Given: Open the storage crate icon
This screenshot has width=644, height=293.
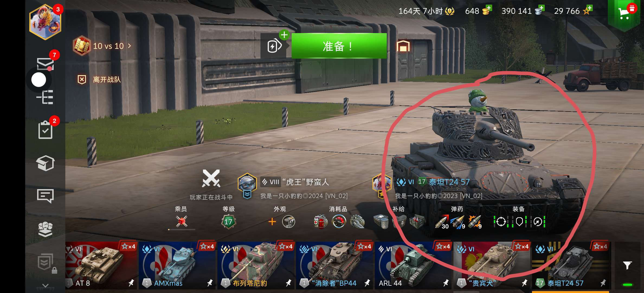Looking at the screenshot, I should tap(45, 163).
